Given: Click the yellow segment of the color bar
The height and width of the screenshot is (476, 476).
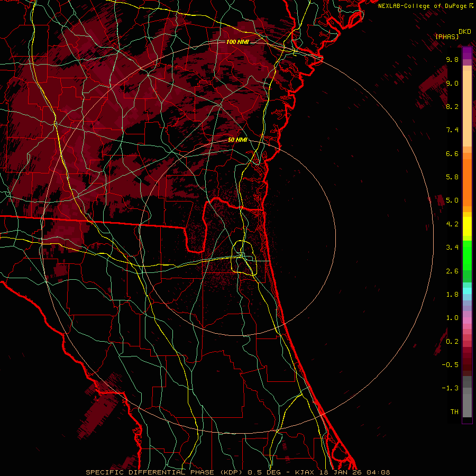Looking at the screenshot, I should (x=467, y=226).
